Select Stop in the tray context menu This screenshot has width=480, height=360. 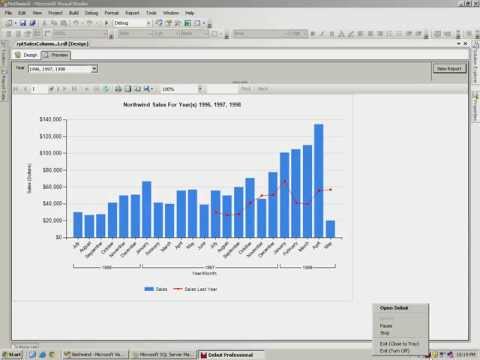(x=384, y=333)
